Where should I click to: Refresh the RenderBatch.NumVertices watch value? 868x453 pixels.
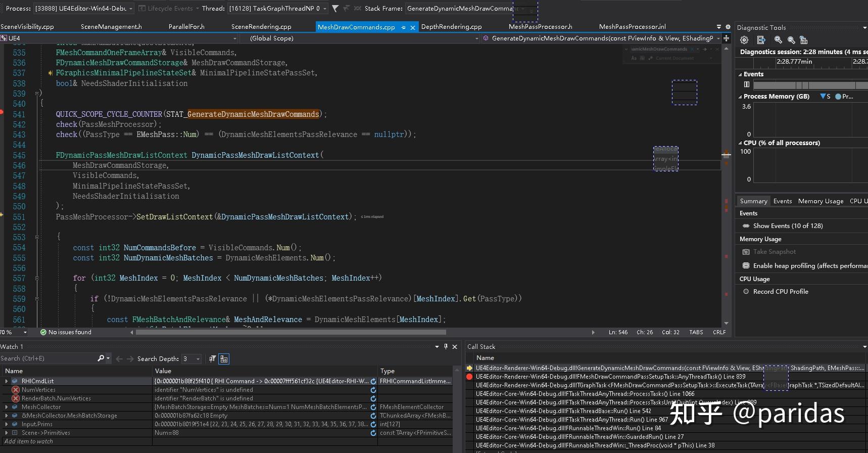click(373, 398)
